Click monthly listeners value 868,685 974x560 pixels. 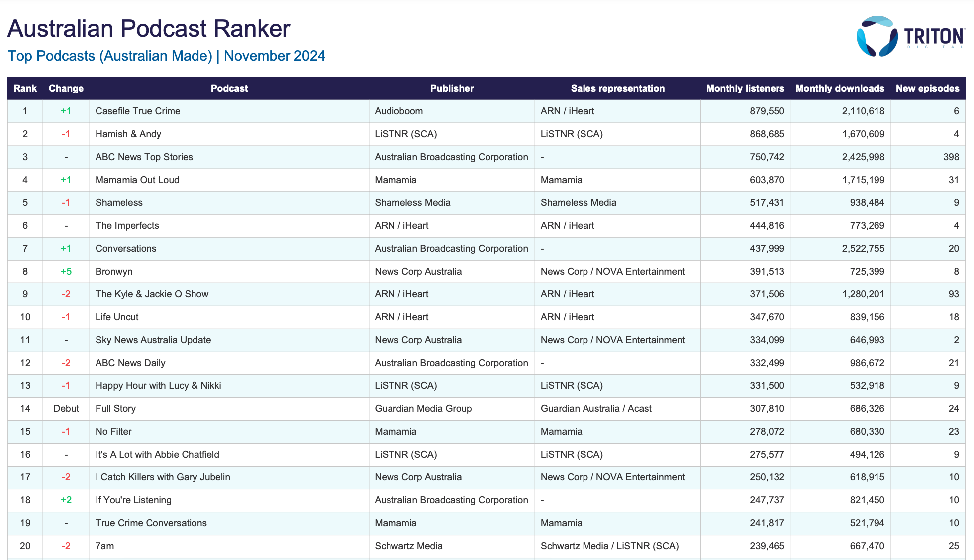767,134
